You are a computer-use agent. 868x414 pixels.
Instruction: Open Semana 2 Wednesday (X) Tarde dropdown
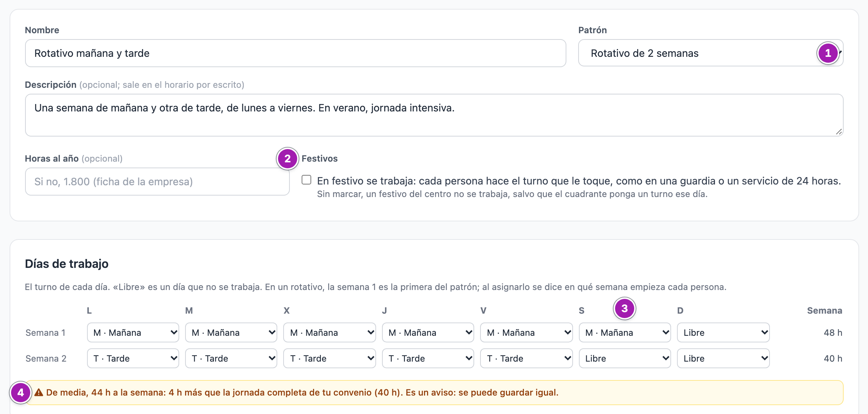pyautogui.click(x=330, y=358)
